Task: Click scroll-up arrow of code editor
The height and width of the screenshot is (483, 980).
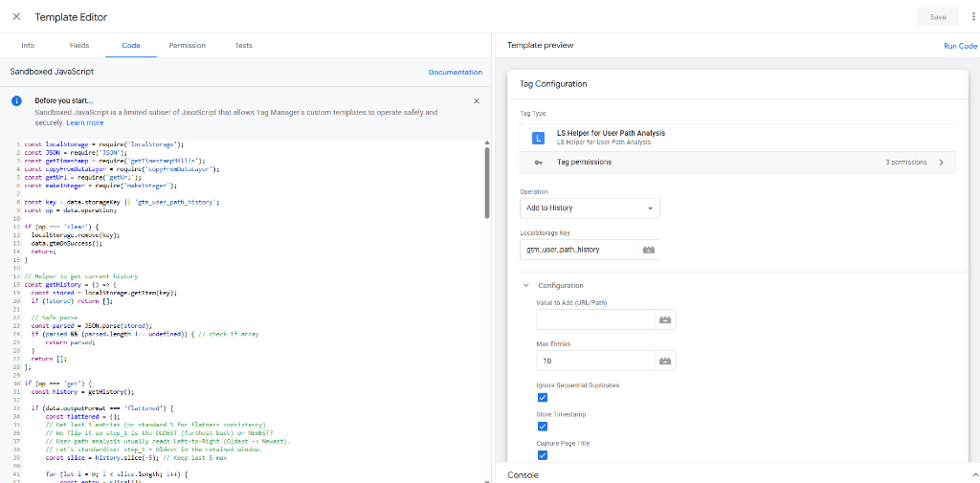Action: [x=487, y=143]
